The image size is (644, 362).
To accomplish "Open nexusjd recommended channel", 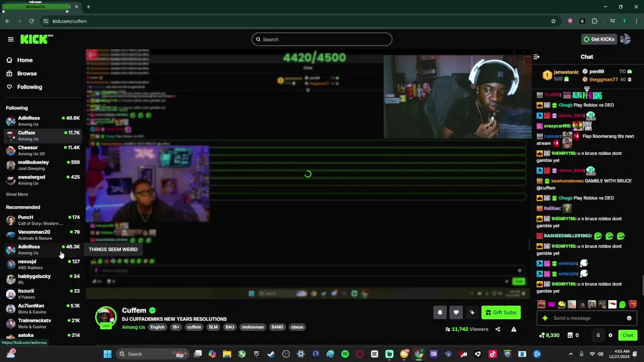I will click(43, 264).
